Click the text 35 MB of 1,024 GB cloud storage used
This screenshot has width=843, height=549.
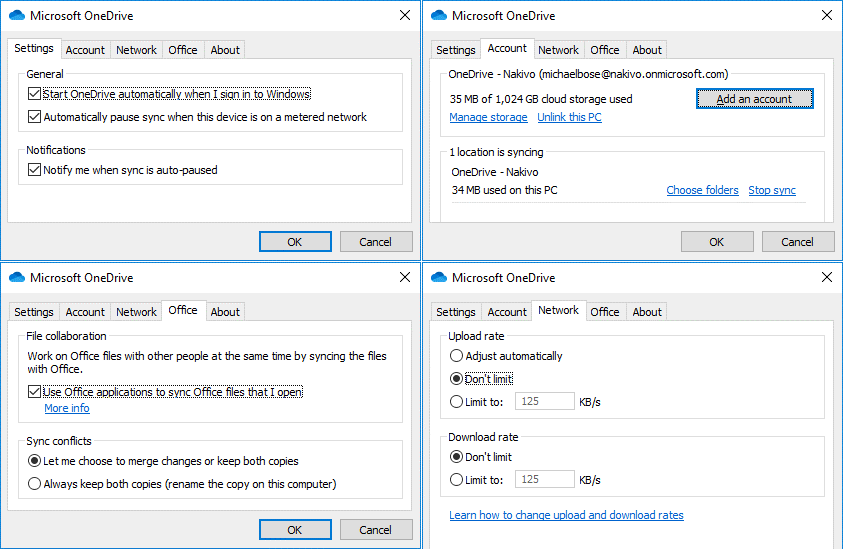[541, 99]
